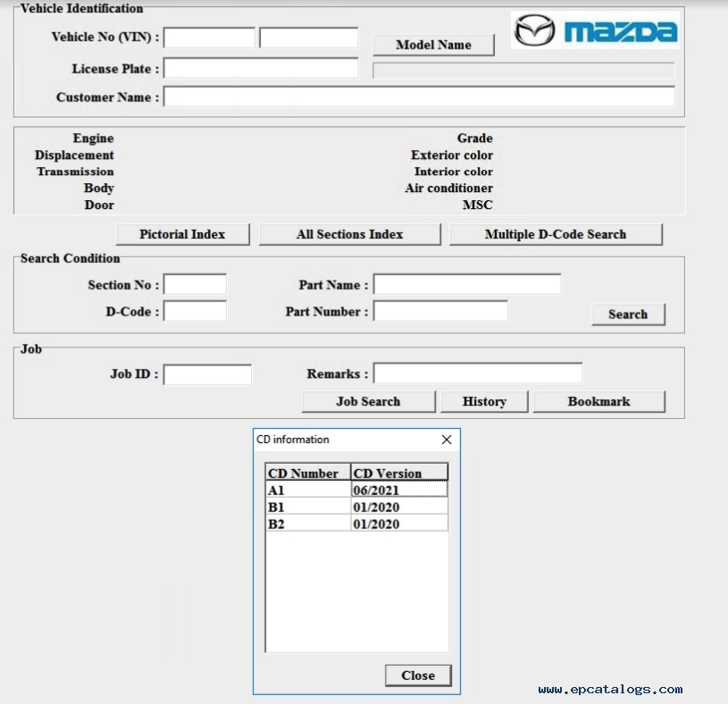Open the All Sections Index
728x704 pixels.
tap(349, 234)
